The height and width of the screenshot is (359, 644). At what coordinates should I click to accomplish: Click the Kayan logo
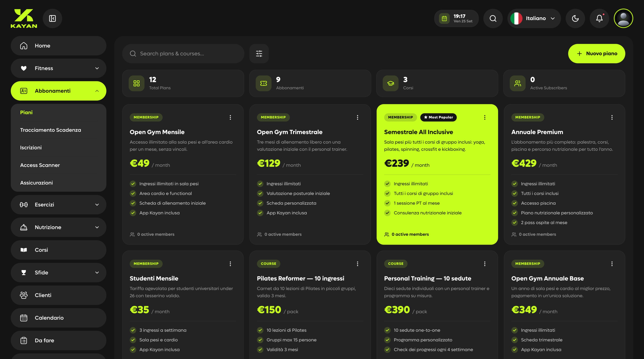coord(24,18)
